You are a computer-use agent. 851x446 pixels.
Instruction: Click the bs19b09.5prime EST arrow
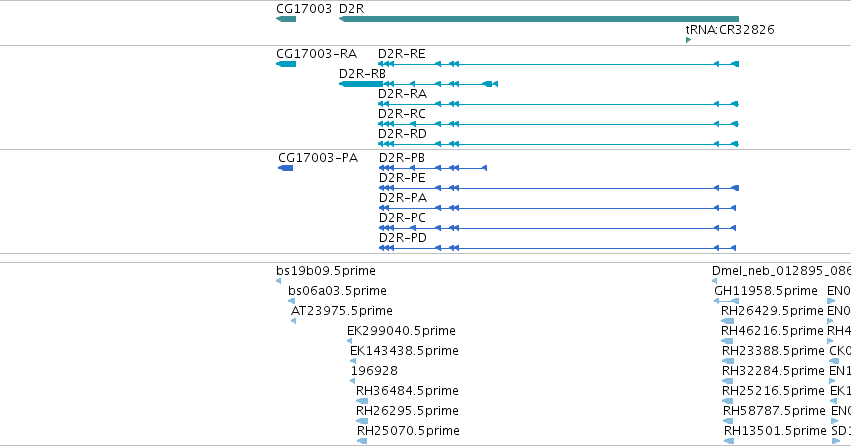278,281
